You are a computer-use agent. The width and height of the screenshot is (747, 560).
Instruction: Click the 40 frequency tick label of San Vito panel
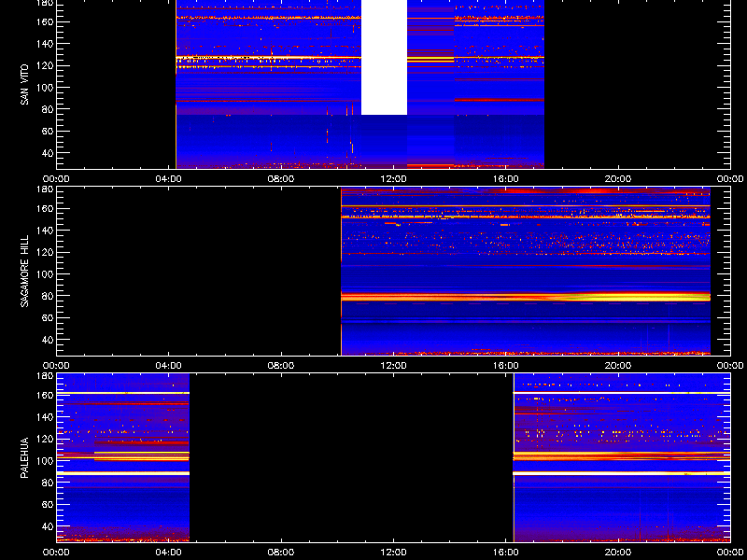pyautogui.click(x=48, y=153)
